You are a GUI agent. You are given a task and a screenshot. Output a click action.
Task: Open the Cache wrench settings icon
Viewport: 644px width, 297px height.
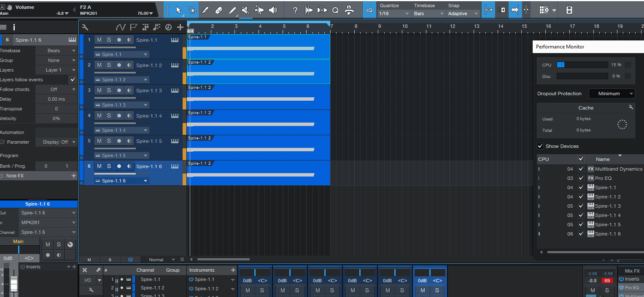[631, 107]
